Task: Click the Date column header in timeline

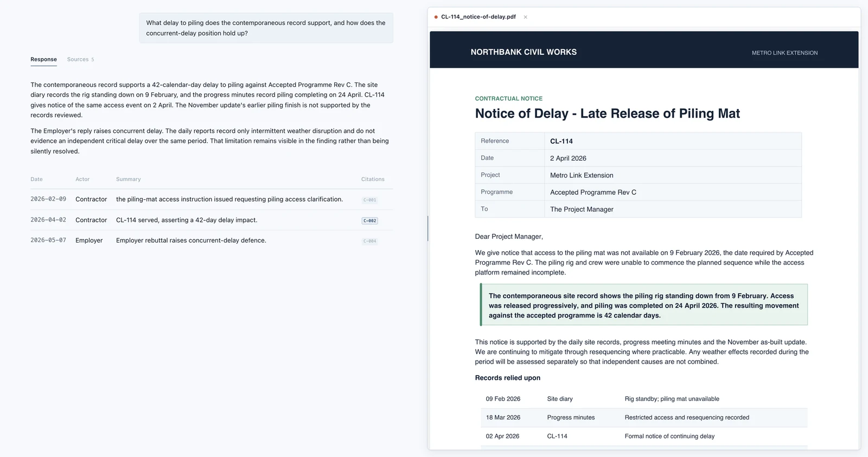Action: pyautogui.click(x=36, y=179)
